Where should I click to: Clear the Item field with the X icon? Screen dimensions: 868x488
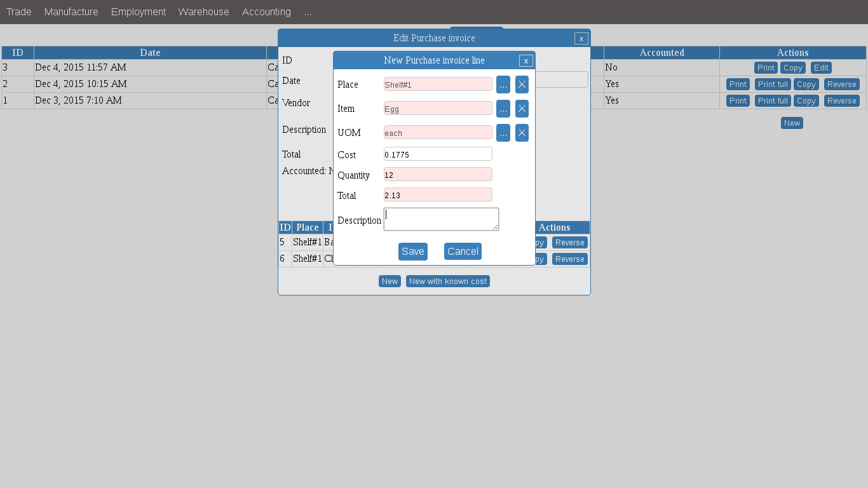point(522,108)
